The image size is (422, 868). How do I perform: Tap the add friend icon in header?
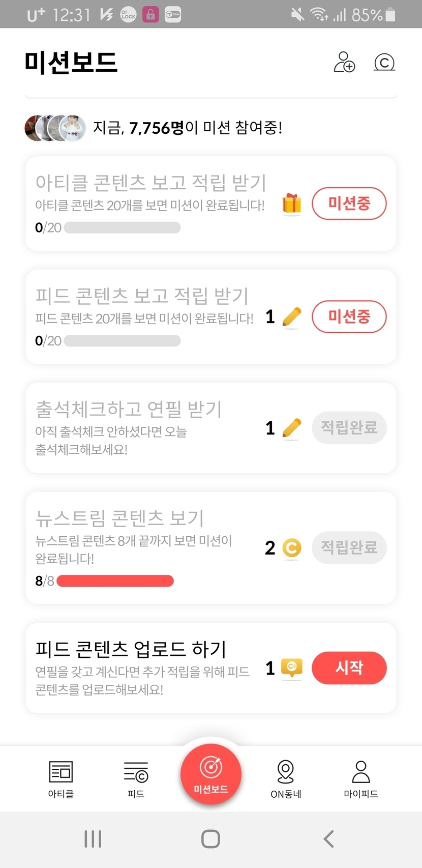coord(344,62)
